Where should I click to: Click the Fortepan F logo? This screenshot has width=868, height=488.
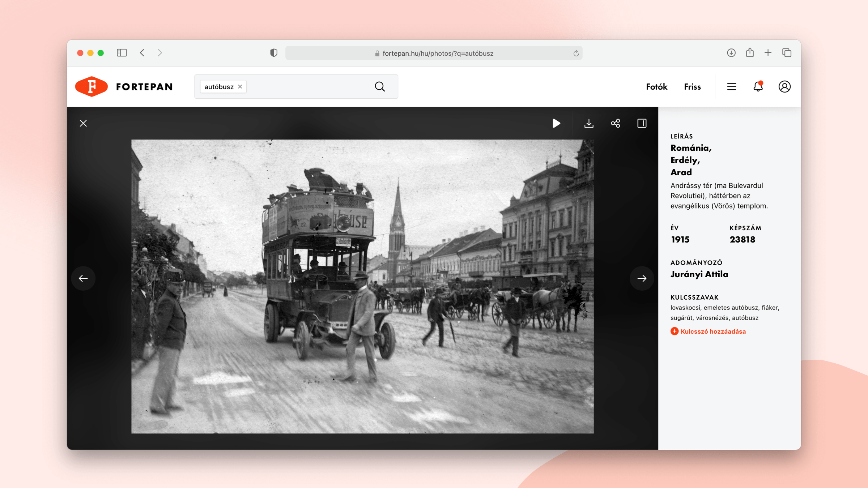pos(91,86)
